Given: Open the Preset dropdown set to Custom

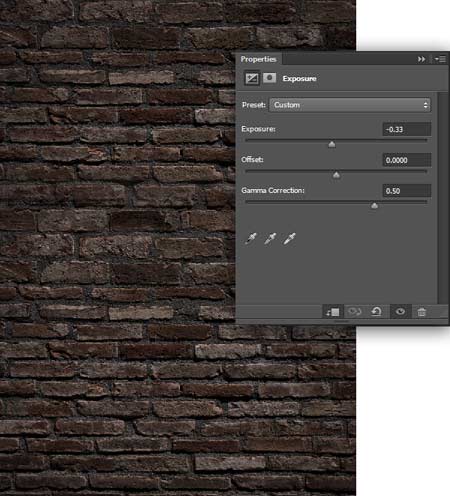Looking at the screenshot, I should [350, 105].
